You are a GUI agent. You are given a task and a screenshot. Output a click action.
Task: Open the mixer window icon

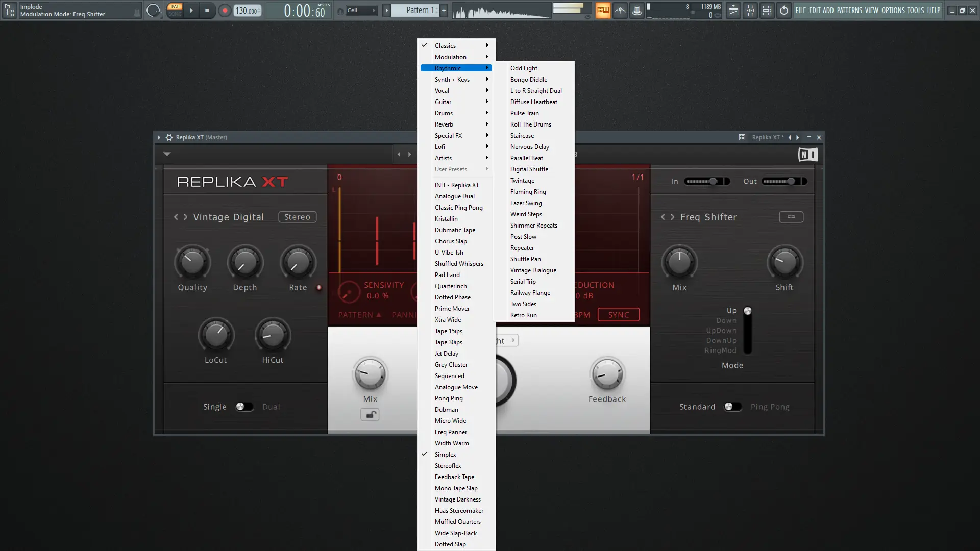point(750,10)
